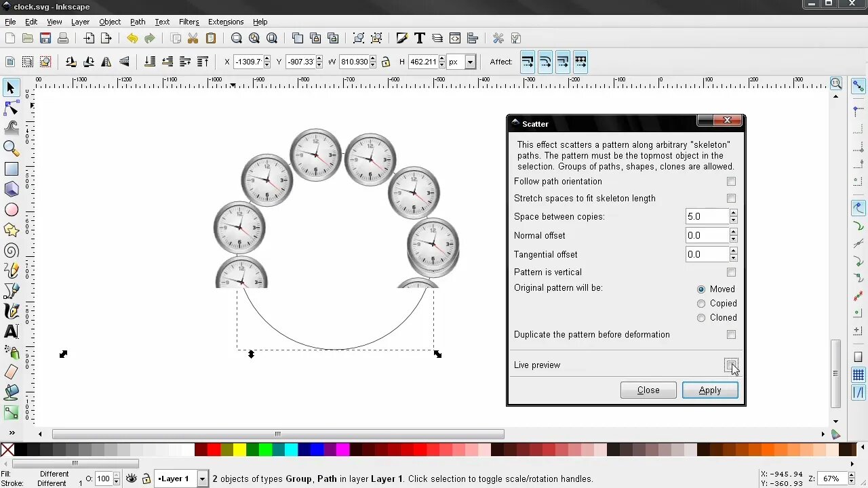Image resolution: width=868 pixels, height=488 pixels.
Task: Select the Ellipse tool
Action: (x=11, y=210)
